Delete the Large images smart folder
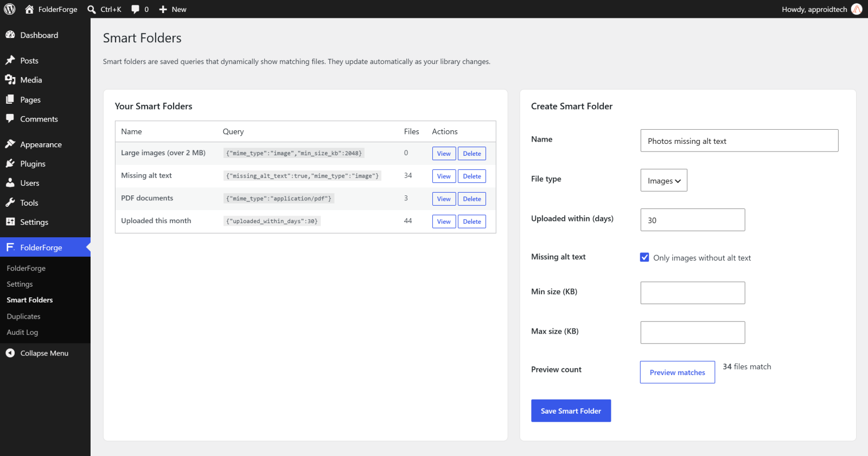 point(472,154)
